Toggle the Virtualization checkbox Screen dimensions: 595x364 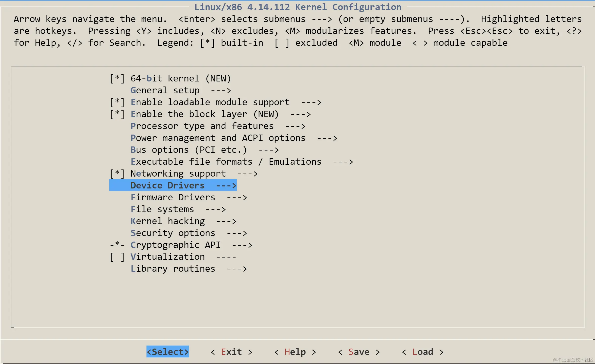(117, 257)
